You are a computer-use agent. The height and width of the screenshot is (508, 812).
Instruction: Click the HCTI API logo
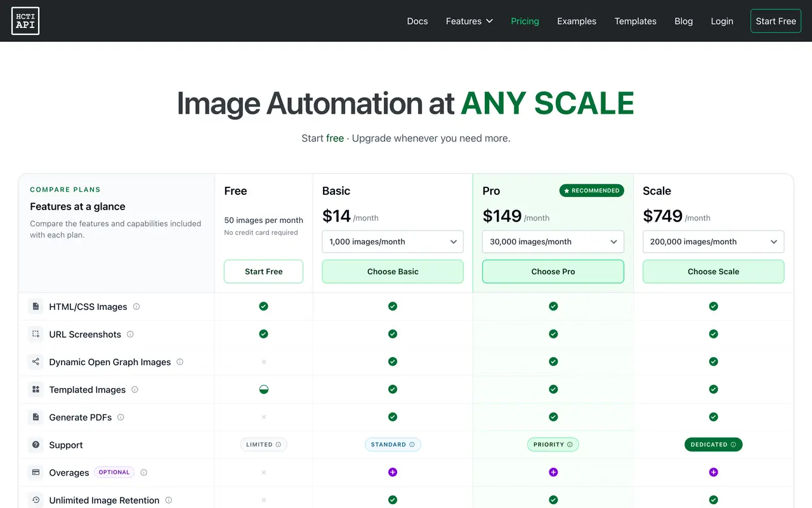point(25,21)
